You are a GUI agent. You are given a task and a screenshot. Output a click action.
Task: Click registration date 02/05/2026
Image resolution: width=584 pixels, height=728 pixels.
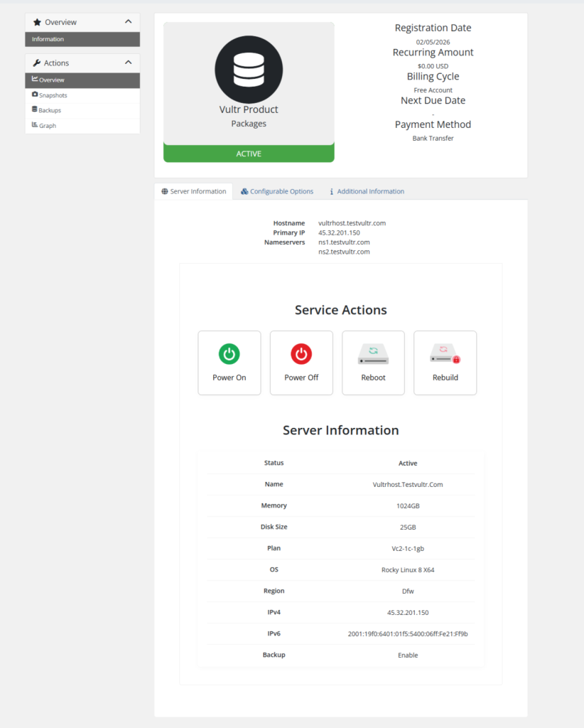433,42
